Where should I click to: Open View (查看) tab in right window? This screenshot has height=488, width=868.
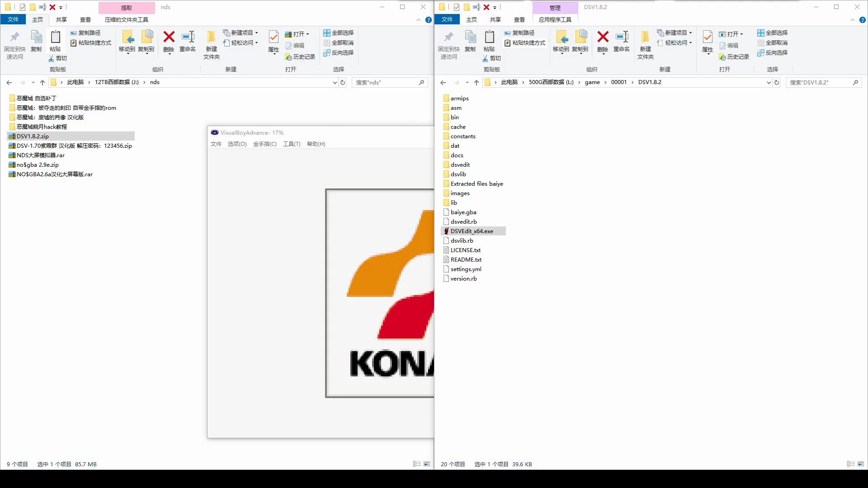pos(519,19)
